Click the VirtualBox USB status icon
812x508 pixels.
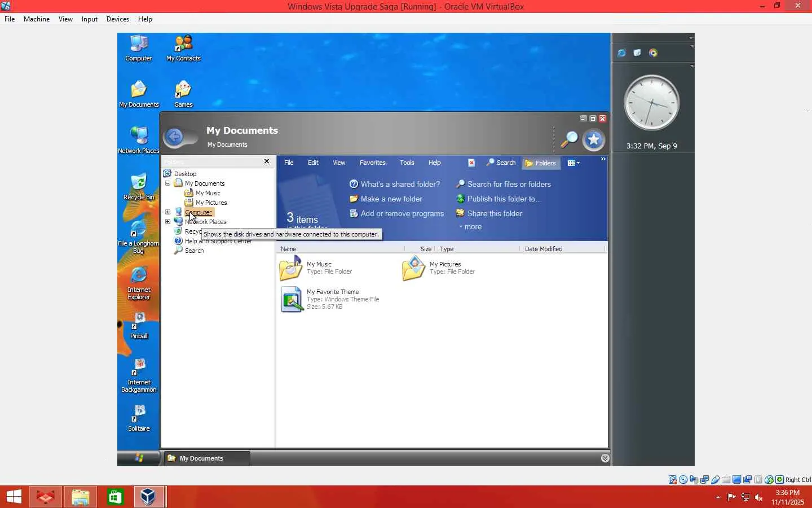click(x=716, y=480)
